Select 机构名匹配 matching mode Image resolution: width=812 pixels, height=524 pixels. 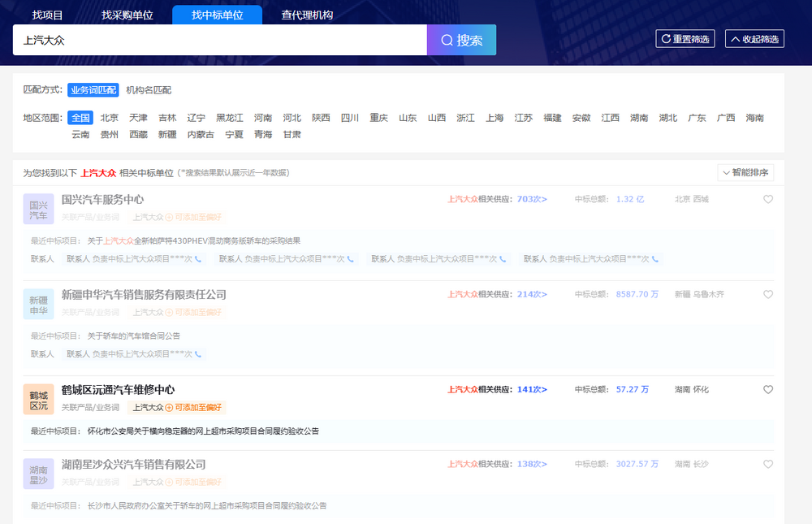pyautogui.click(x=149, y=90)
